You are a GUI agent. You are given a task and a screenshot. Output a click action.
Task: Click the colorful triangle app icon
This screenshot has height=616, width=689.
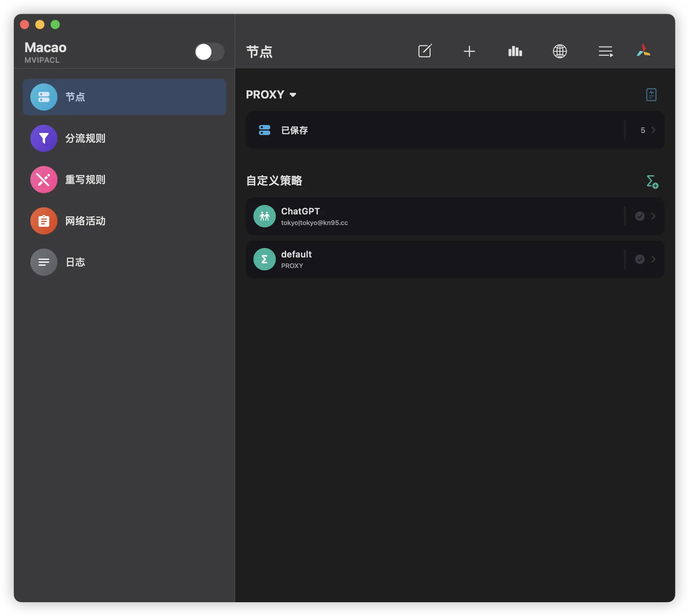[644, 51]
